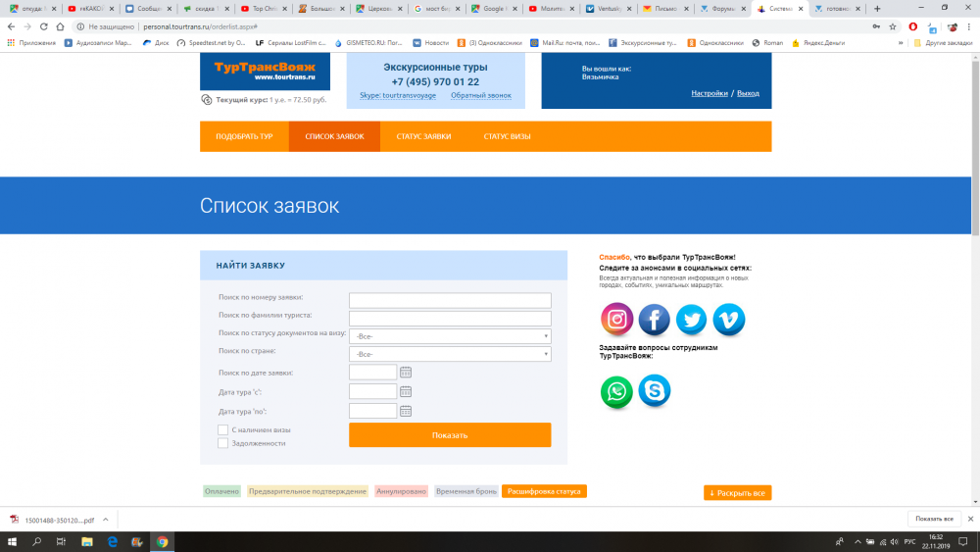Click 'Раскрыть все' to expand all
Image resolution: width=980 pixels, height=552 pixels.
[x=736, y=492]
